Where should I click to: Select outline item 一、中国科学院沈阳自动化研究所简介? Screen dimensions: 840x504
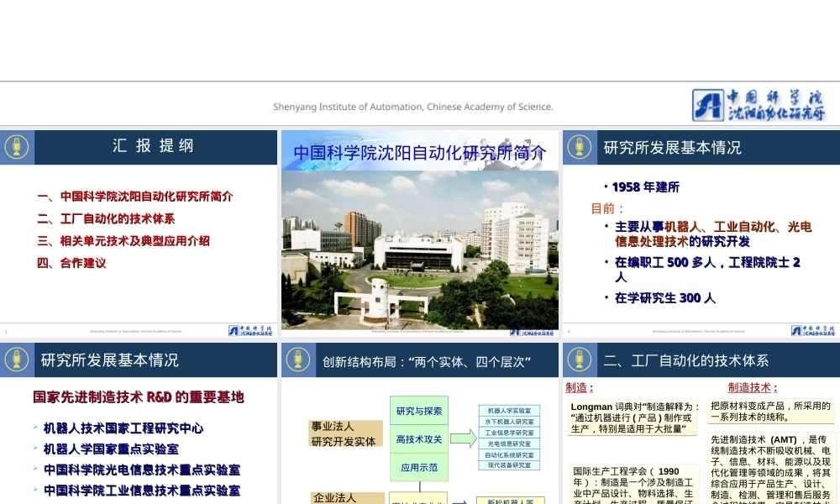point(135,197)
